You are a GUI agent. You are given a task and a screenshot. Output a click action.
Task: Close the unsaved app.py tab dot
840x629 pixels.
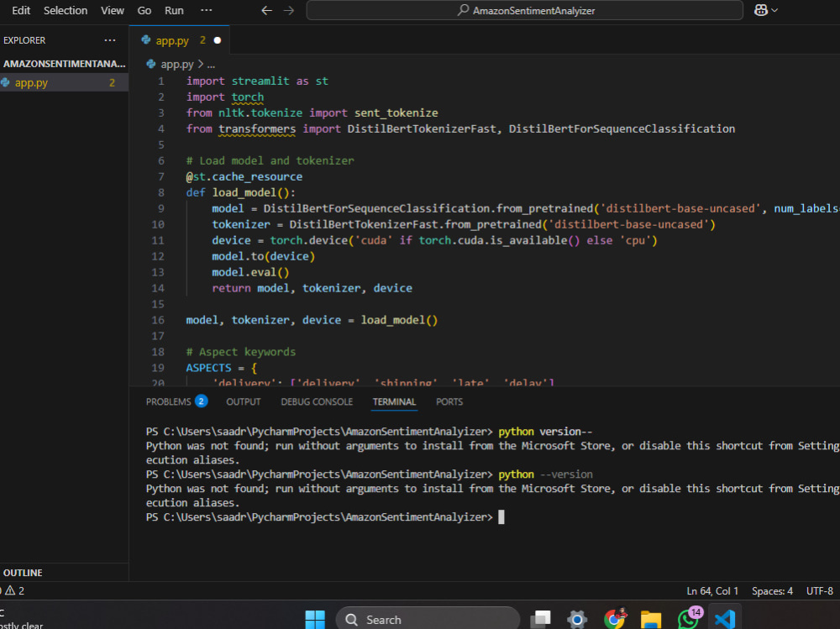pos(218,40)
